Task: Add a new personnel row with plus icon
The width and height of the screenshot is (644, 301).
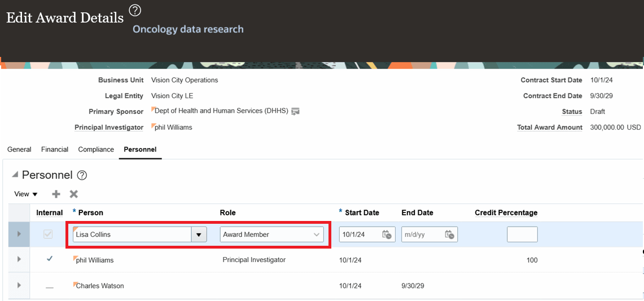Action: 56,194
